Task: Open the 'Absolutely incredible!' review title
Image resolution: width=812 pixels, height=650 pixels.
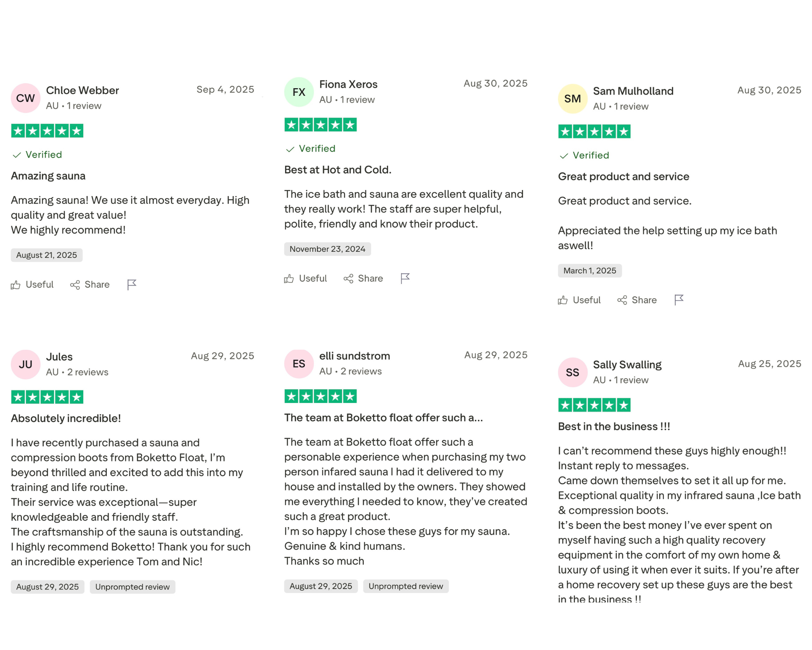Action: click(x=66, y=418)
